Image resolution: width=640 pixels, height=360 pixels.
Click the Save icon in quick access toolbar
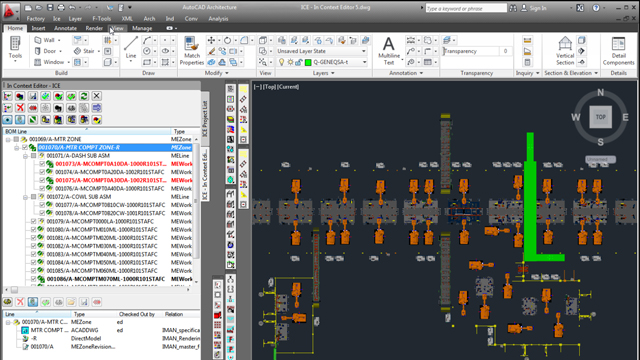click(50, 8)
